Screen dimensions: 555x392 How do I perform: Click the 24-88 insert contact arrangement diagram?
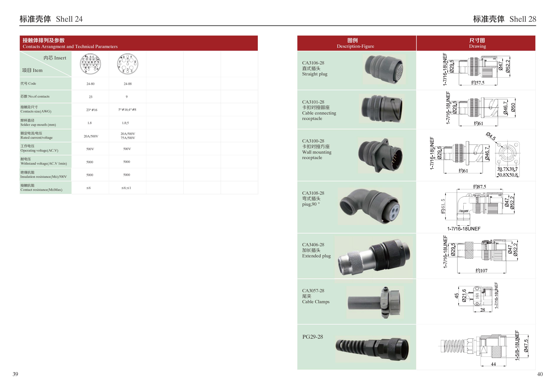127,64
